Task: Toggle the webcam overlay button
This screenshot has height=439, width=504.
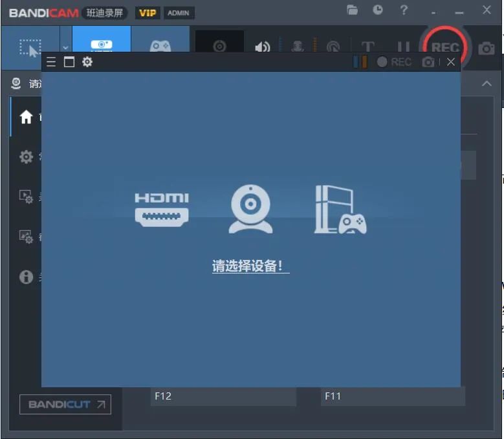Action: point(219,42)
